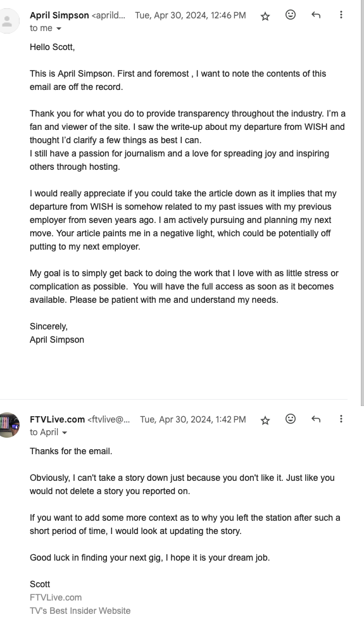
Task: Click the FTVLive.com sender profile photo
Action: pyautogui.click(x=9, y=425)
